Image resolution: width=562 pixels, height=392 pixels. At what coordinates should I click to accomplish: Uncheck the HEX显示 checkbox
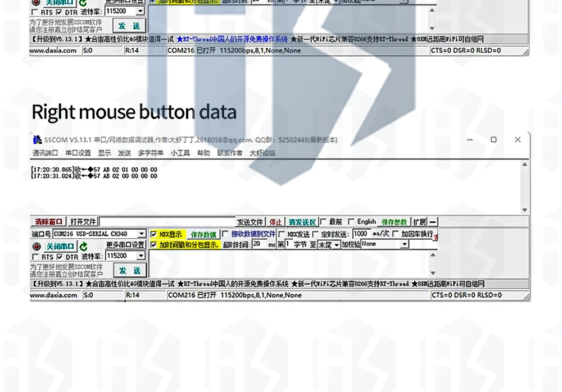point(154,234)
